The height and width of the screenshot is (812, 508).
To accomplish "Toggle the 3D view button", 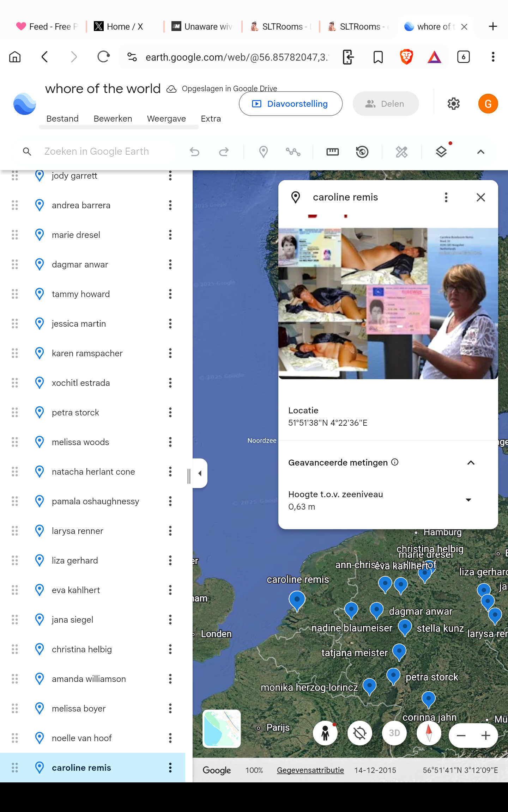I will (x=394, y=733).
